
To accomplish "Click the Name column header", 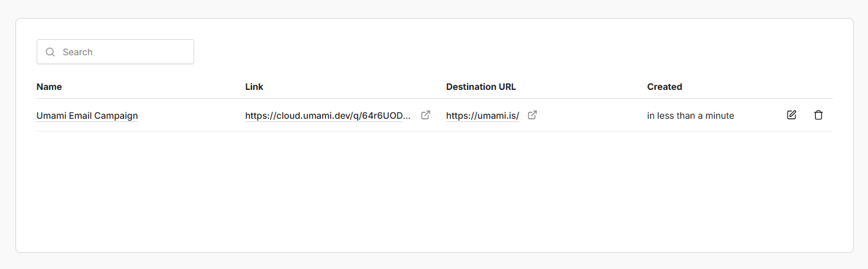I will [x=50, y=87].
